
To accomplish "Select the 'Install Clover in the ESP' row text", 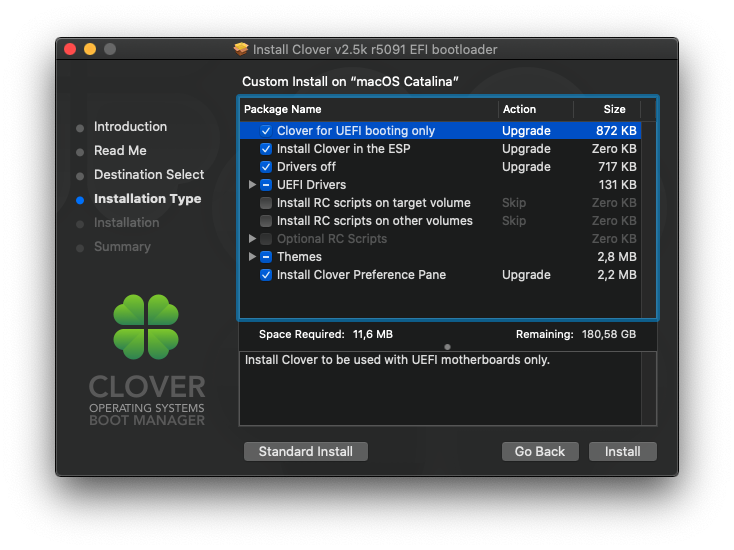I will click(344, 149).
